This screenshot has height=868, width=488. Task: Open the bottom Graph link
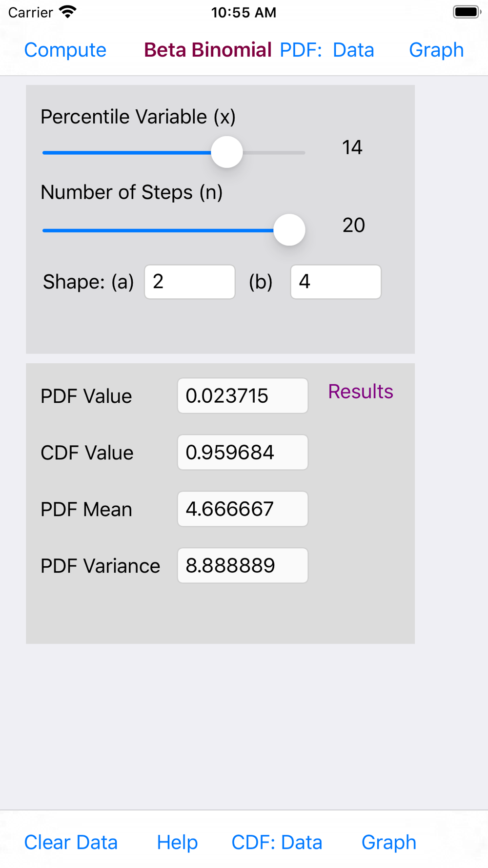point(389,842)
